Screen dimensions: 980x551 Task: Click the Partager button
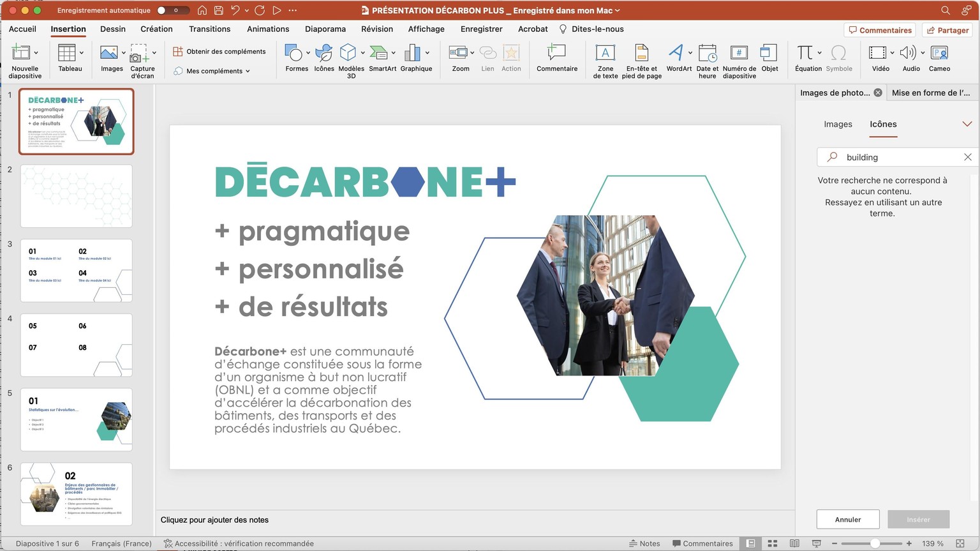click(x=947, y=30)
